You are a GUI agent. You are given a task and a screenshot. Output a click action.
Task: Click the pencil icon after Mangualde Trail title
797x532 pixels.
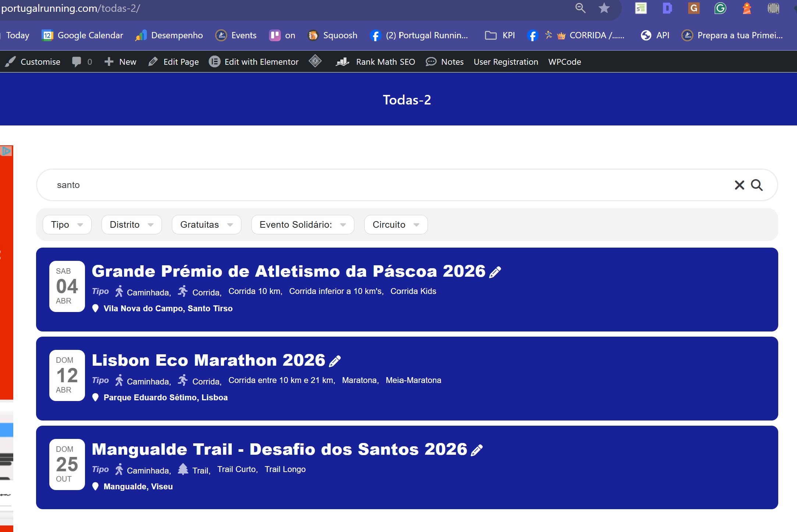[x=477, y=450]
